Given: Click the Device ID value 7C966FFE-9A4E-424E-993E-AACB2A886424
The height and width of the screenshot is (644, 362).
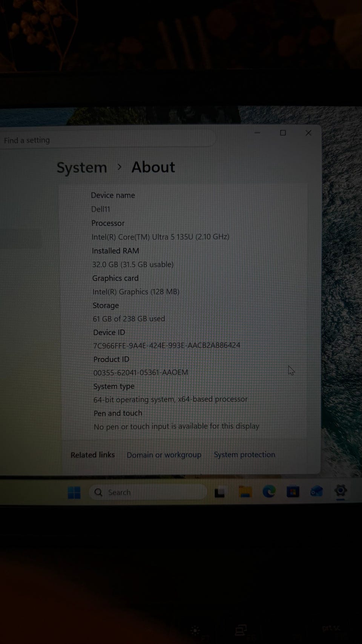Looking at the screenshot, I should click(x=167, y=346).
